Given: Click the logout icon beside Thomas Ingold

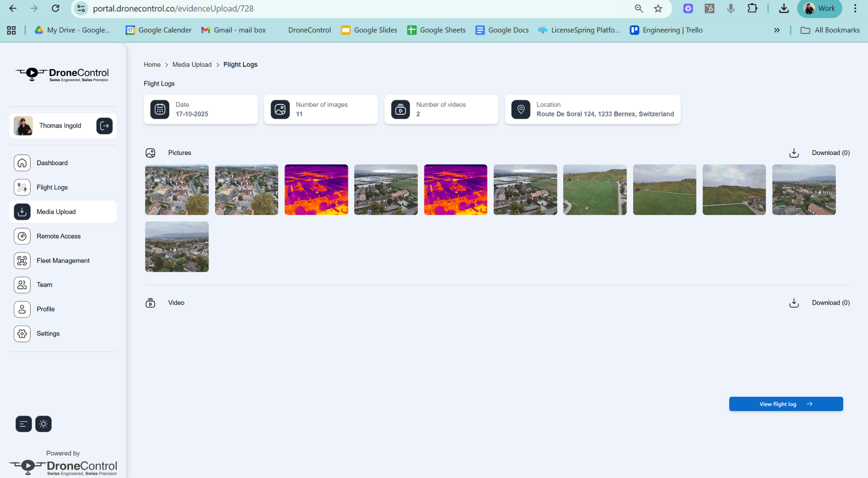Looking at the screenshot, I should (x=105, y=126).
